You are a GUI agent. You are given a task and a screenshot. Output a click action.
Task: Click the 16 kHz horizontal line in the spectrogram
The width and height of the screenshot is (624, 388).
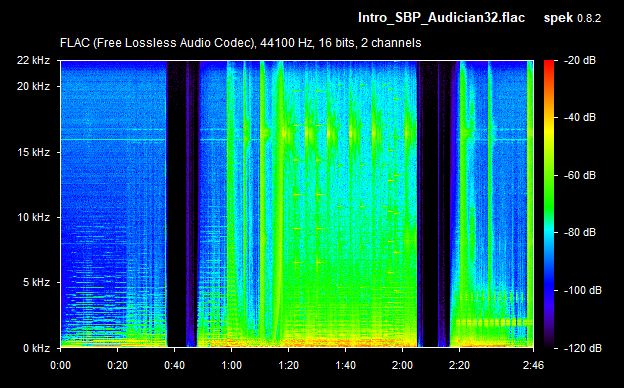click(x=113, y=140)
